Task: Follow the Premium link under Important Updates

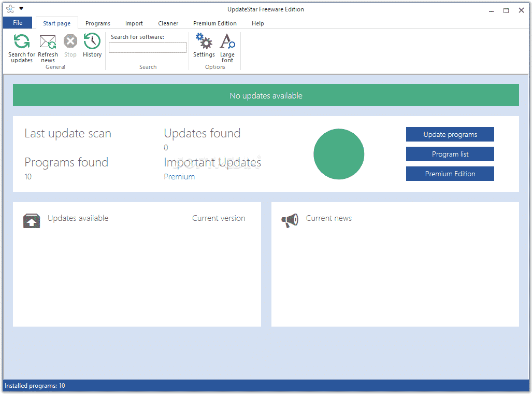Action: pos(179,177)
